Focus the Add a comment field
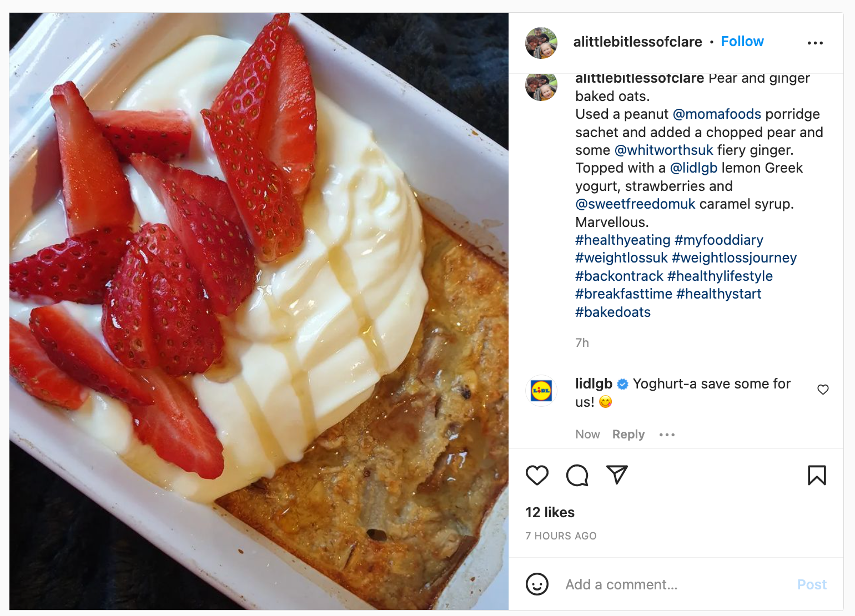The image size is (855, 616). coord(676,584)
